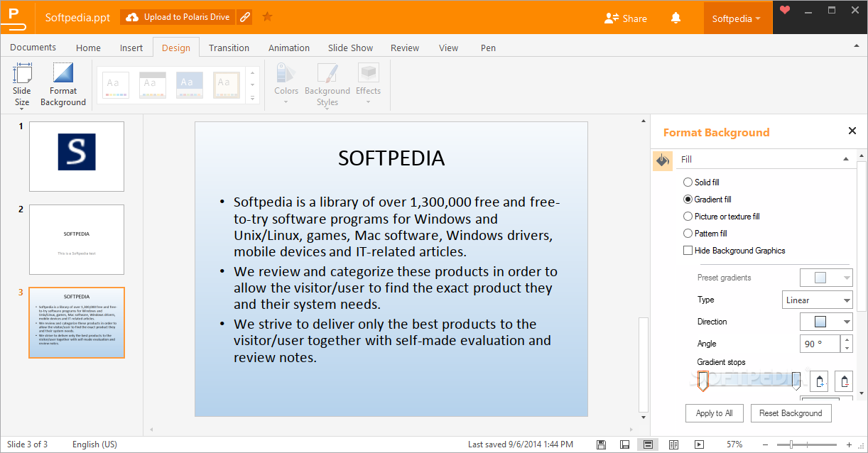
Task: Click the SOFTPEDIA slide title
Action: pos(391,158)
